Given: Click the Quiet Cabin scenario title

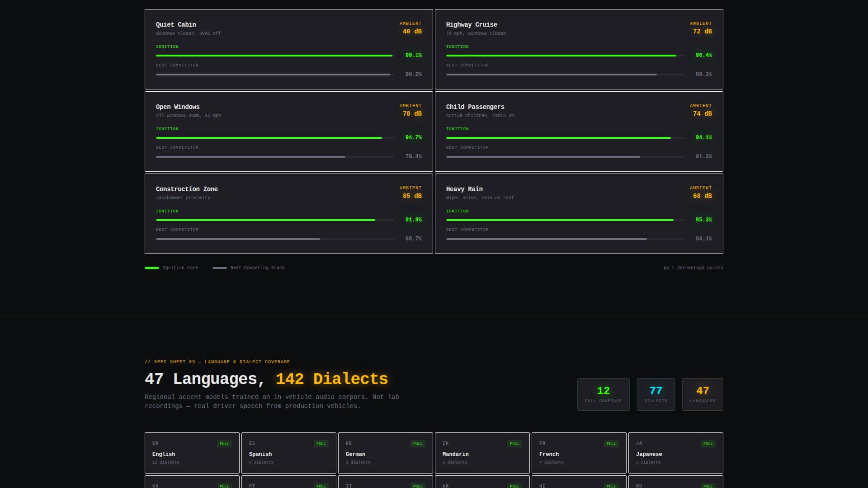Looking at the screenshot, I should 176,24.
